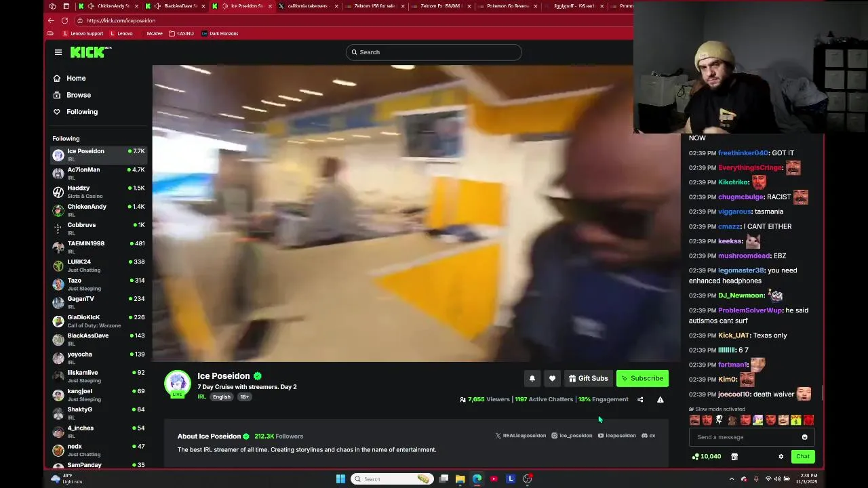Click chat username ProblemSolverWup
This screenshot has height=488, width=868.
(750, 310)
